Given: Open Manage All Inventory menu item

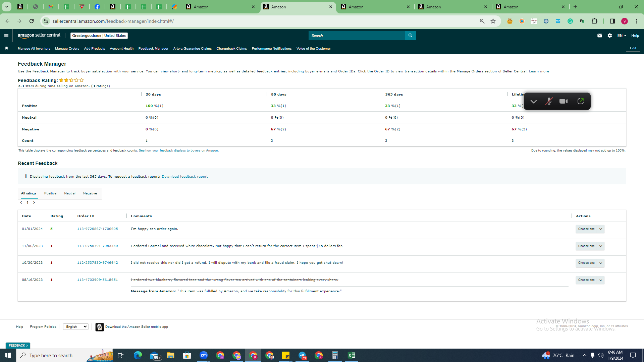Looking at the screenshot, I should coord(34,49).
